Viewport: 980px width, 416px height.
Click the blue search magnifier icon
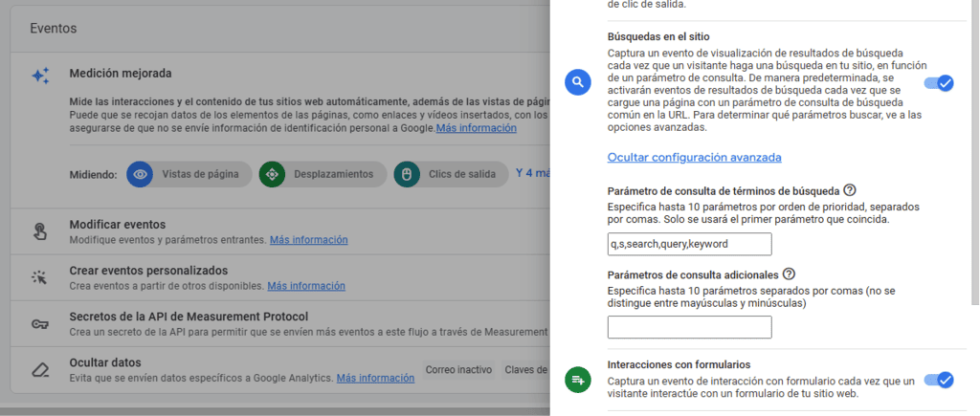point(577,82)
